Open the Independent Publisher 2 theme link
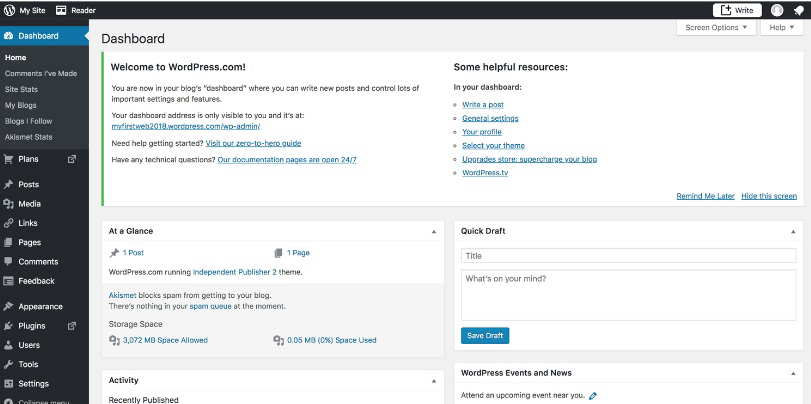 (235, 272)
